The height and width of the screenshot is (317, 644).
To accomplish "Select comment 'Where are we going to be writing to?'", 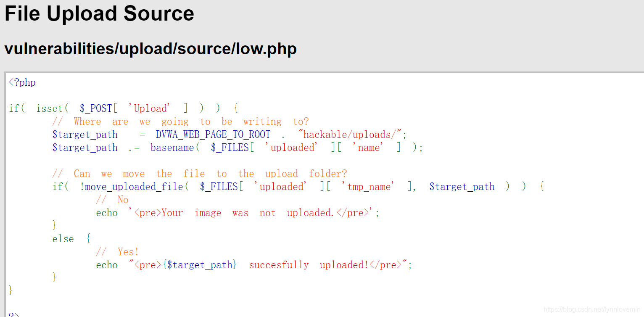I will coord(181,122).
